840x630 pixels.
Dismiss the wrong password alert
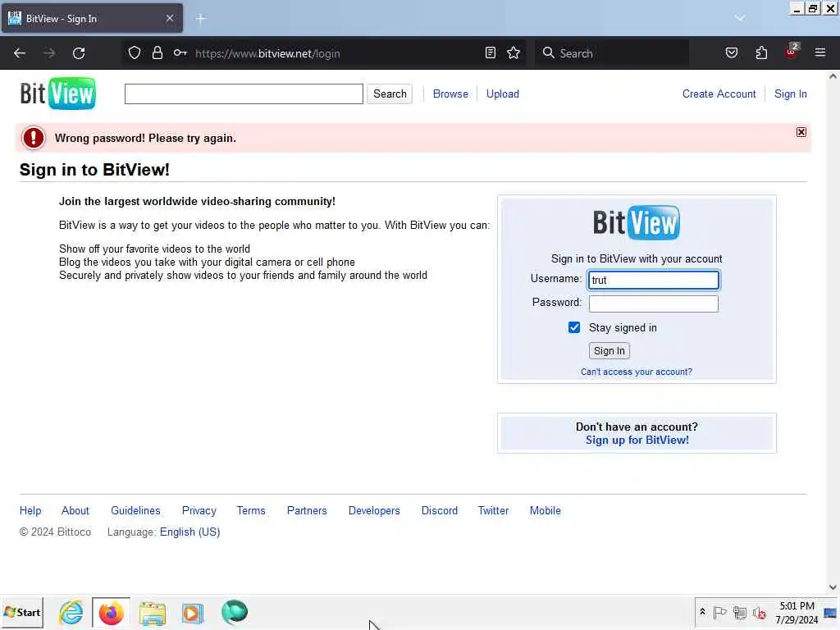[x=801, y=132]
